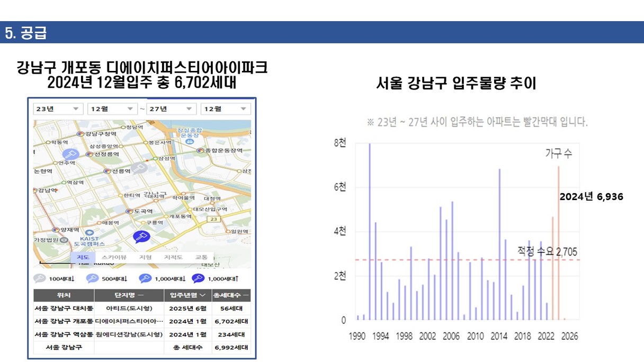Screen dimensions: 644x362
Task: Show the 교통 traffic map tab
Action: pos(201,257)
